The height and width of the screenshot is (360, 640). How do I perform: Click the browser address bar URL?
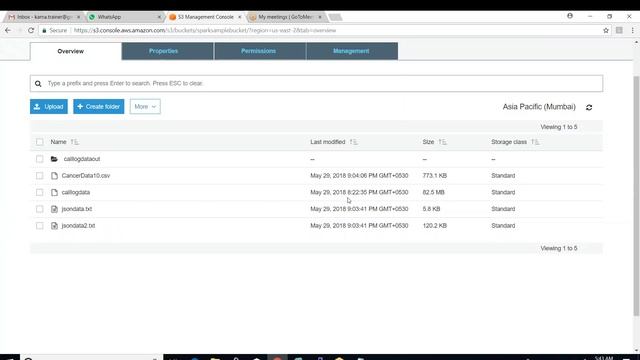click(x=205, y=30)
